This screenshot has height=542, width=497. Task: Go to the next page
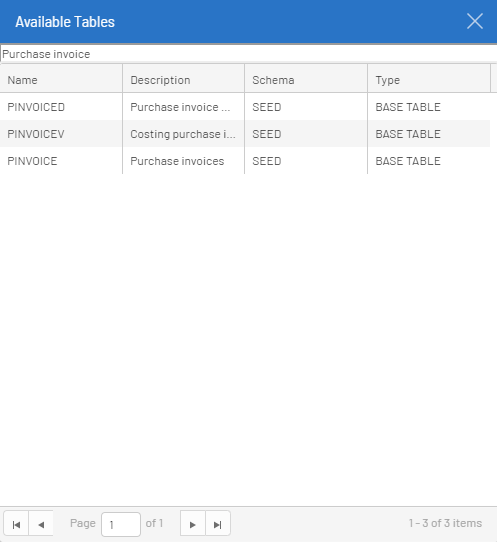click(193, 524)
